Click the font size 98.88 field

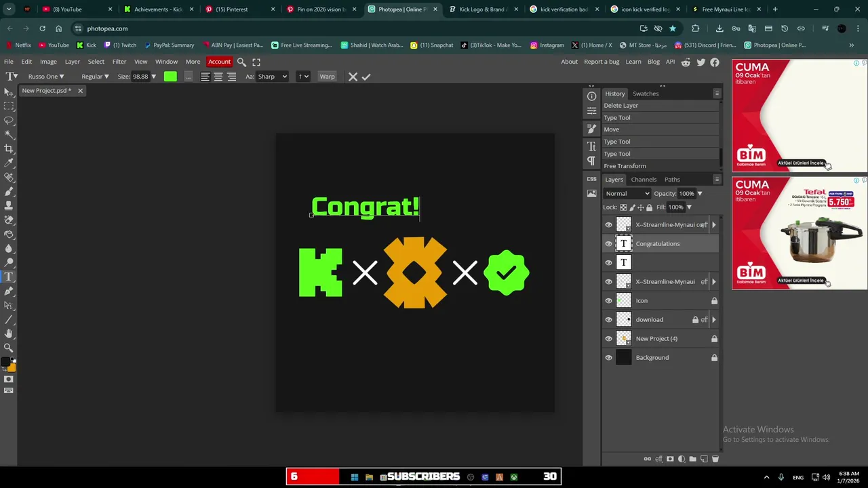tap(140, 77)
